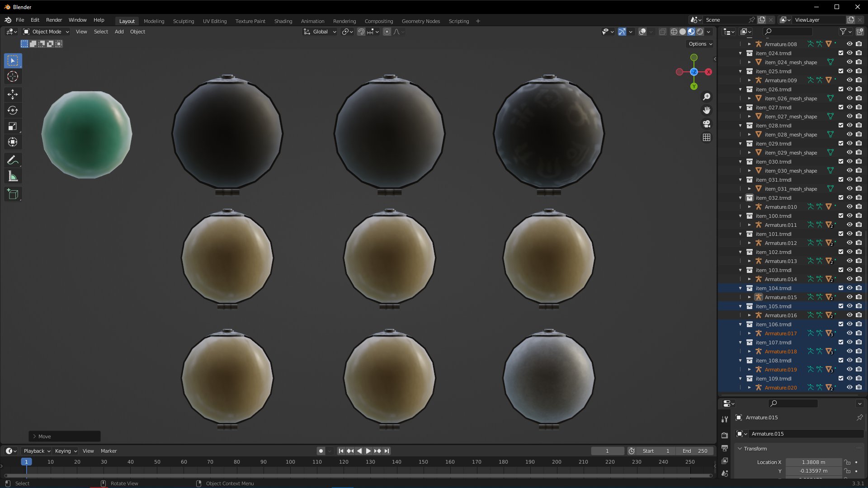Toggle proportional editing button
This screenshot has width=868, height=488.
click(387, 32)
